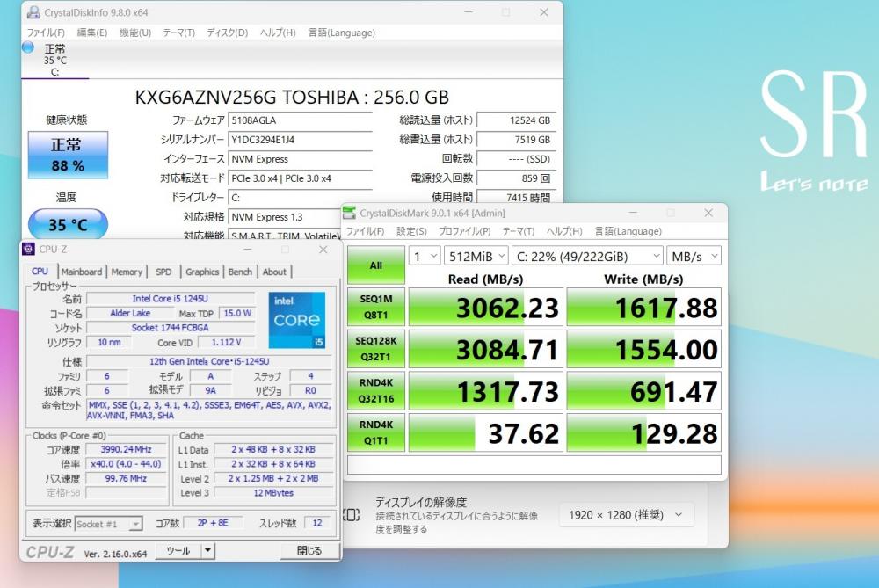Run the RND4K Q32T16 test
Screen dimensions: 879x588
[x=375, y=391]
